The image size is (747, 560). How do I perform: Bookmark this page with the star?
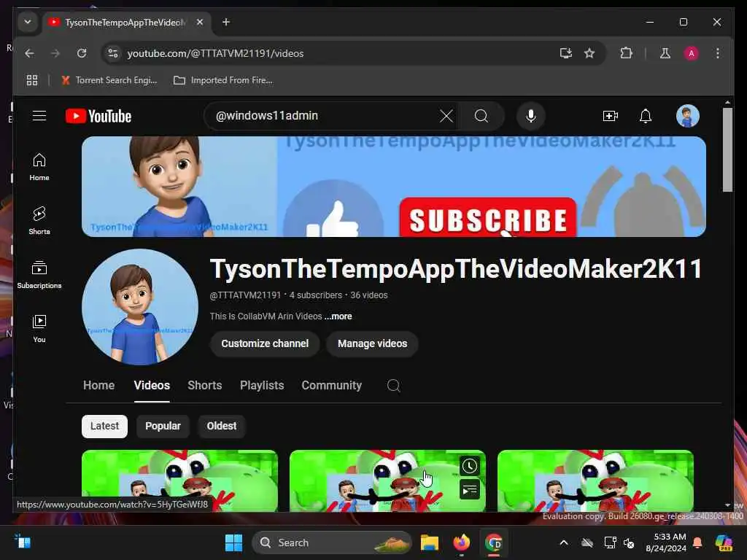(x=589, y=53)
